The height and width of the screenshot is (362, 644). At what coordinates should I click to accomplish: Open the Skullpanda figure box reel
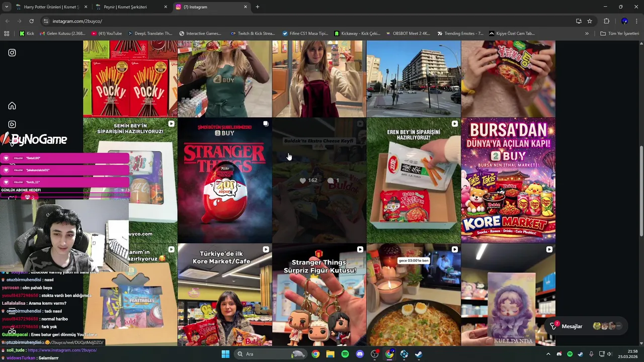[x=508, y=295]
